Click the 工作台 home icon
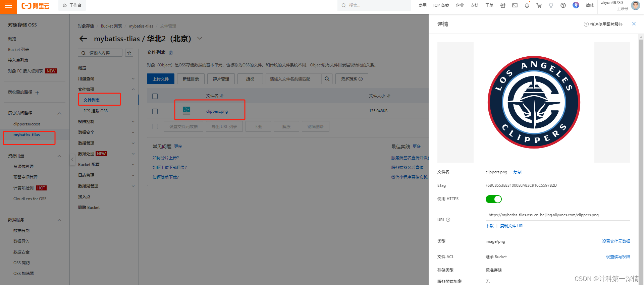This screenshot has height=285, width=644. click(65, 5)
